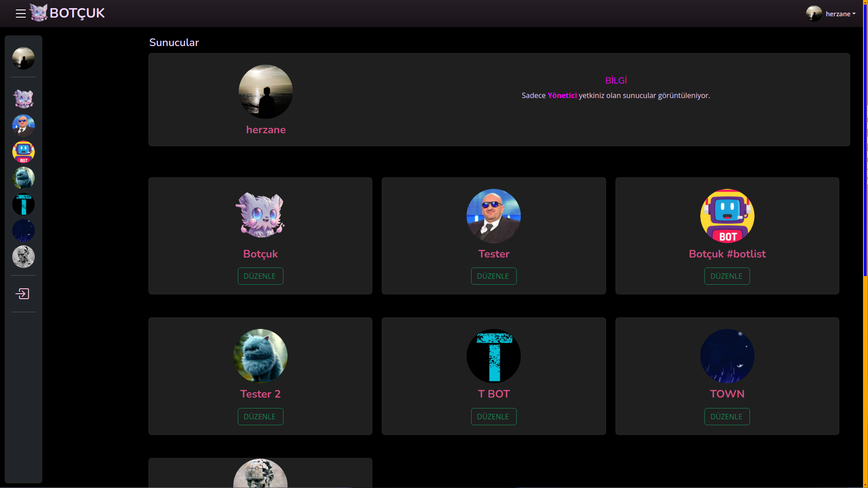Toggle the hamburger menu icon
Viewport: 868px width, 488px height.
(x=20, y=14)
